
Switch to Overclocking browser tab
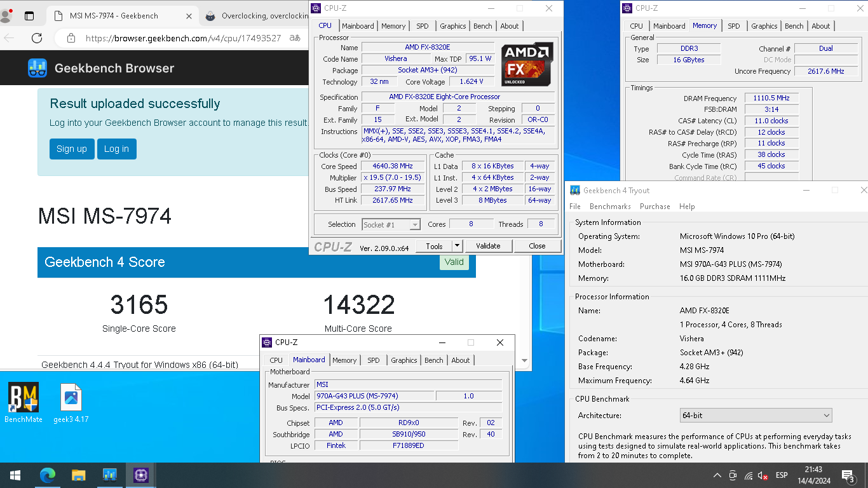point(256,16)
